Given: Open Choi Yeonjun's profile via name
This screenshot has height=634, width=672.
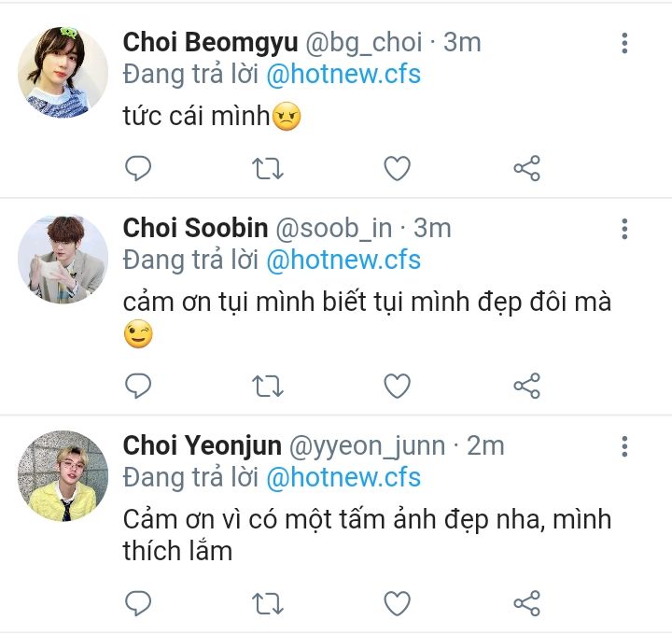Looking at the screenshot, I should (202, 446).
